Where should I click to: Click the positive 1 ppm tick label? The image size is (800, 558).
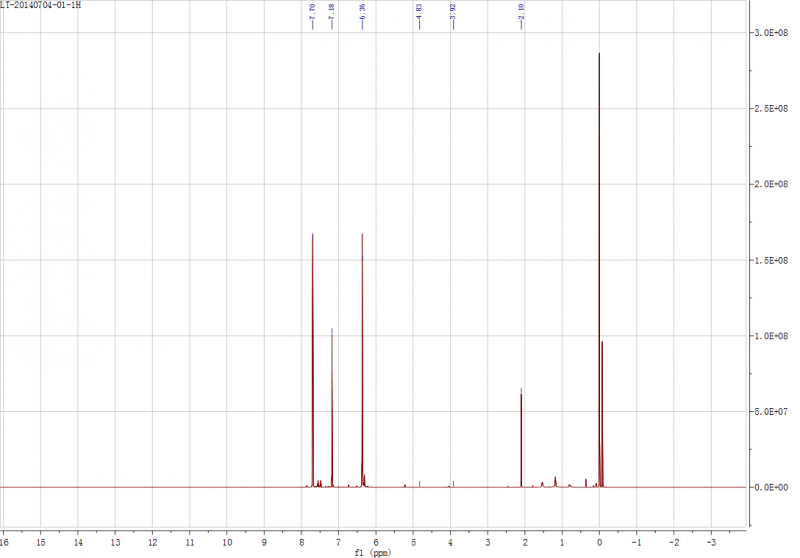tap(562, 543)
